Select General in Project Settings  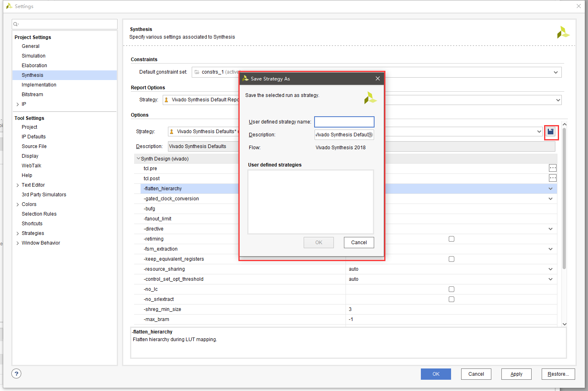(31, 46)
